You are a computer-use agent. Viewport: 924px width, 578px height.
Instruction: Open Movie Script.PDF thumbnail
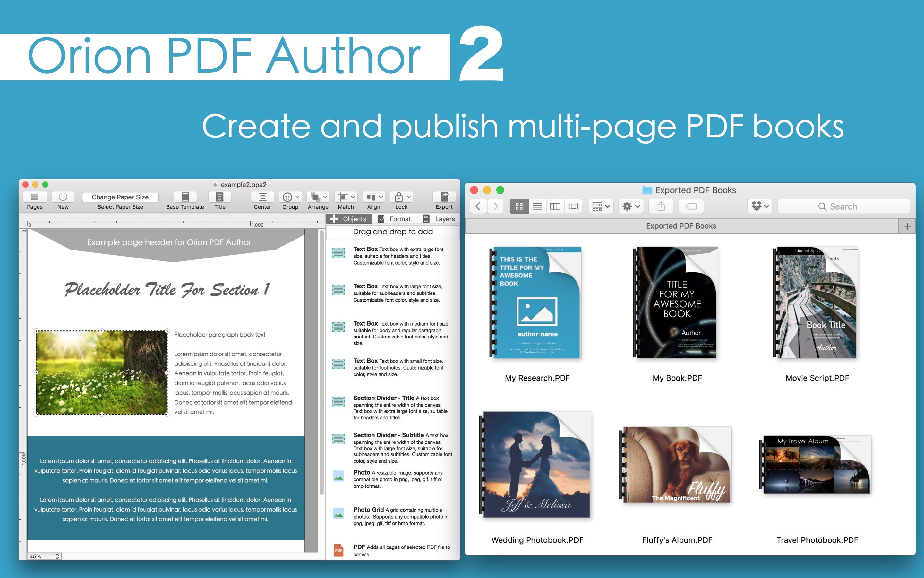[x=816, y=302]
